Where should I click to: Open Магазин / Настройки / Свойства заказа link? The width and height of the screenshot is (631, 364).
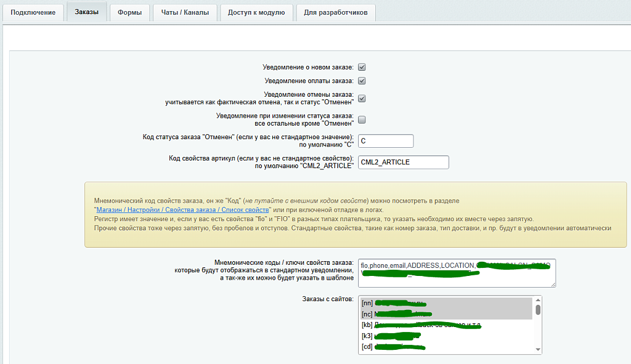pos(182,210)
